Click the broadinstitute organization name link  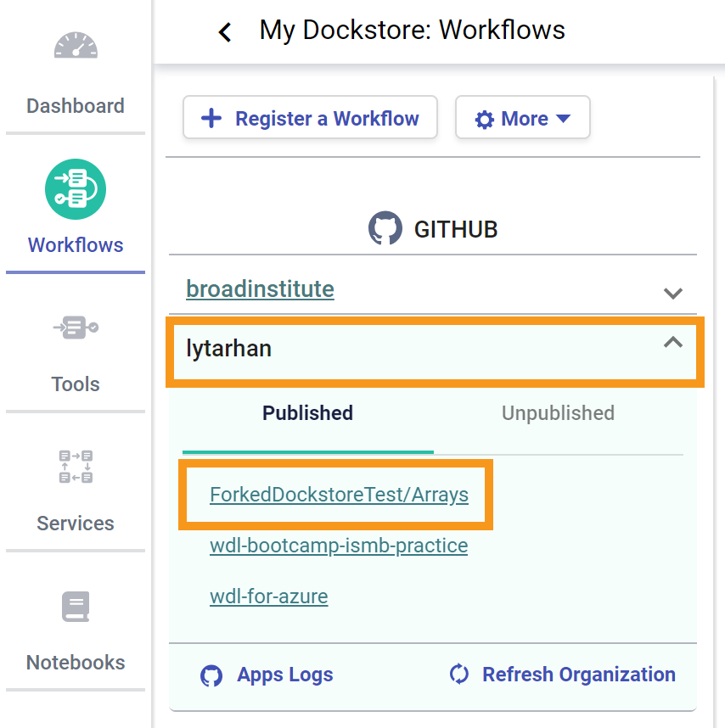click(260, 289)
